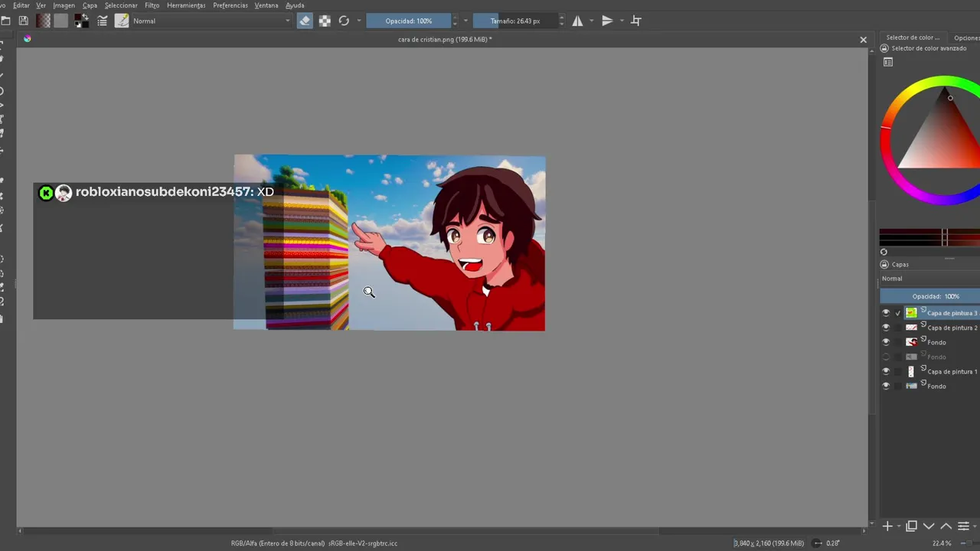Click the red shade selector strip
Image resolution: width=980 pixels, height=551 pixels.
(x=929, y=238)
